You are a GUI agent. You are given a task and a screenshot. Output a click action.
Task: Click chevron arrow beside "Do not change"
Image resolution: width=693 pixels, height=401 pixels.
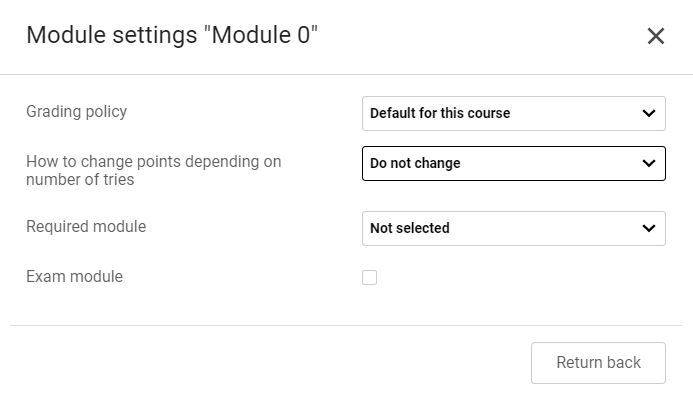click(x=648, y=163)
